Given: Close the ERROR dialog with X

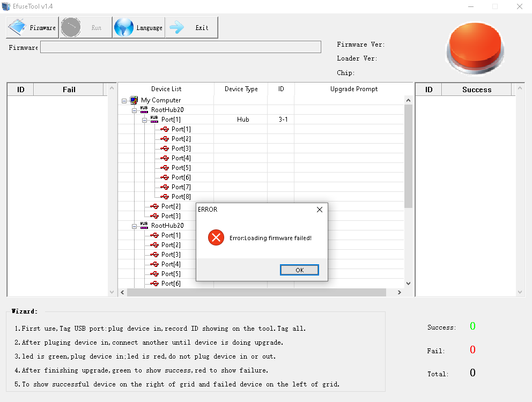Looking at the screenshot, I should (x=320, y=210).
